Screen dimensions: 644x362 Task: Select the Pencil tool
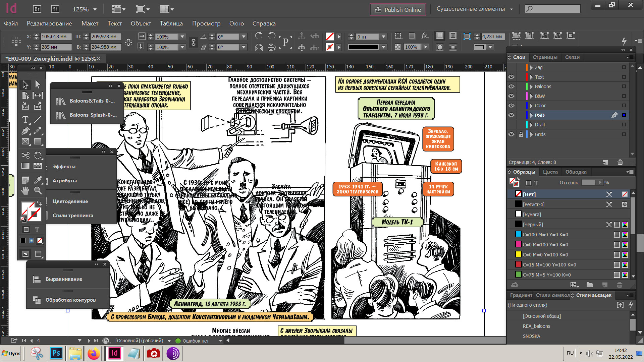[x=38, y=131]
